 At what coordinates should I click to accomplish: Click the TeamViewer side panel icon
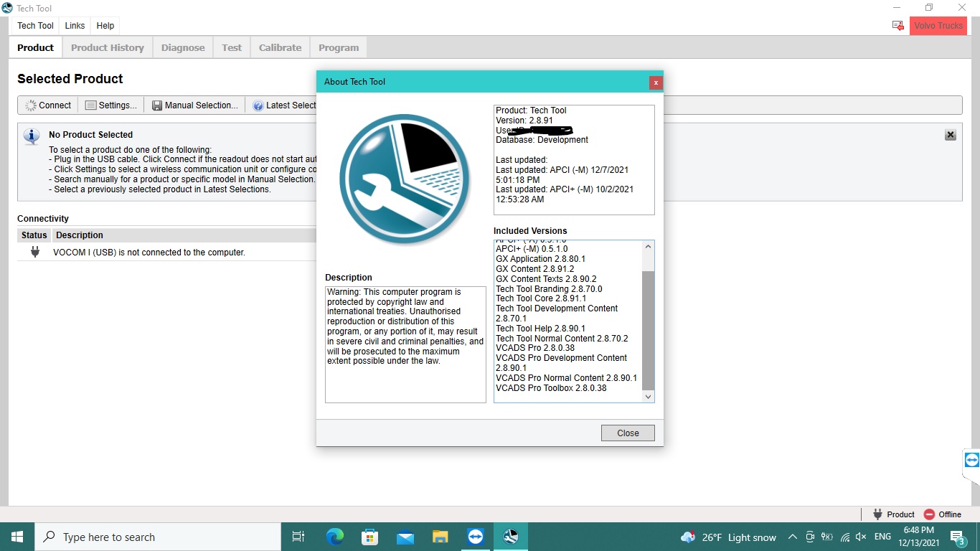(972, 460)
